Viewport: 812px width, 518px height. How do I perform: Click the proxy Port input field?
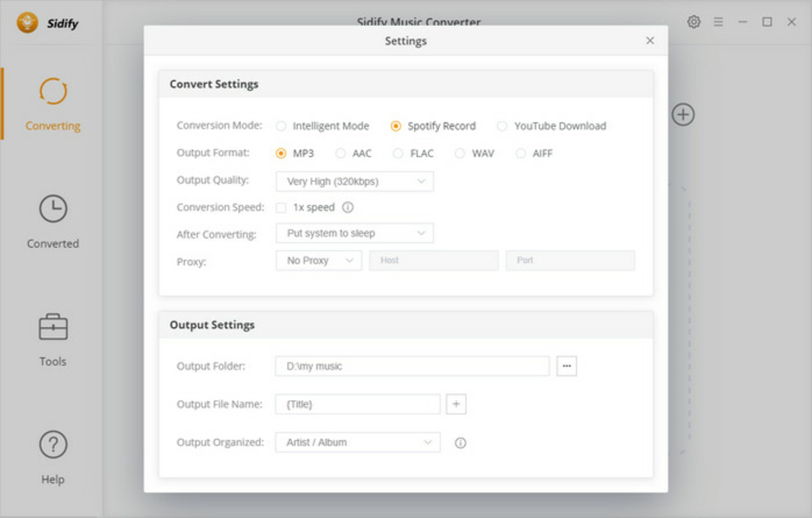coord(571,260)
